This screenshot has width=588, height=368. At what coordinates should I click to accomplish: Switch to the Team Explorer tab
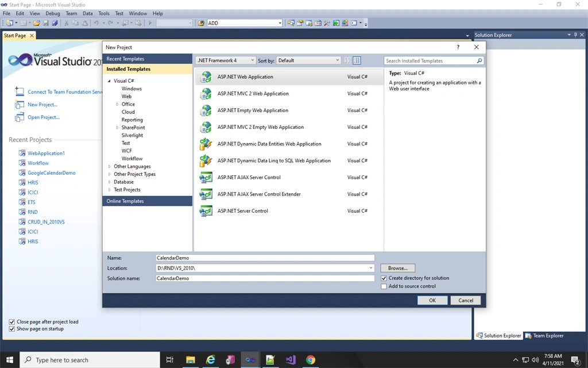(x=544, y=336)
